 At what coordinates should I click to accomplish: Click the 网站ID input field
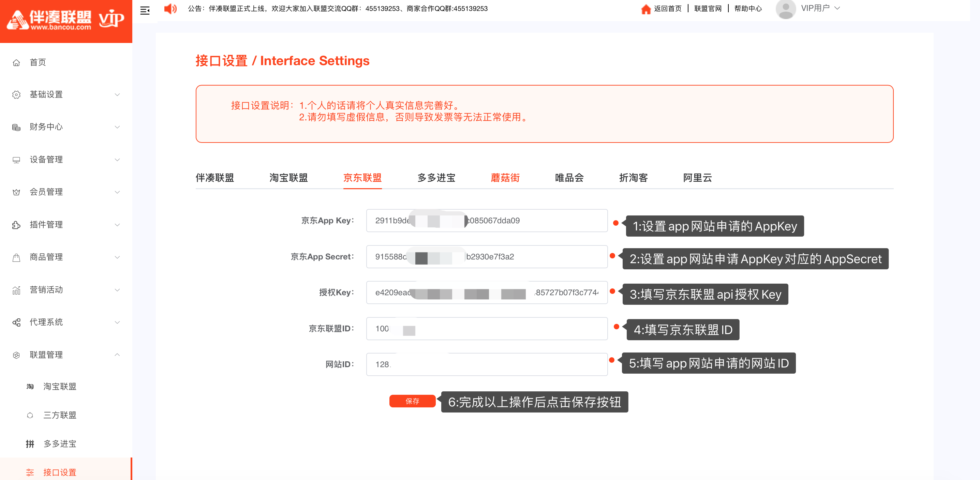[x=487, y=364]
